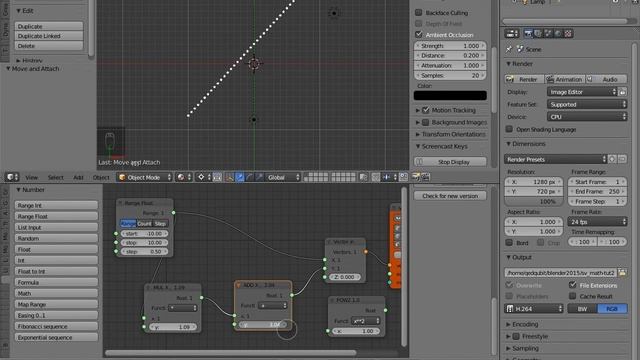Open the pivot point selector
Image resolution: width=640 pixels, height=360 pixels.
click(x=204, y=177)
